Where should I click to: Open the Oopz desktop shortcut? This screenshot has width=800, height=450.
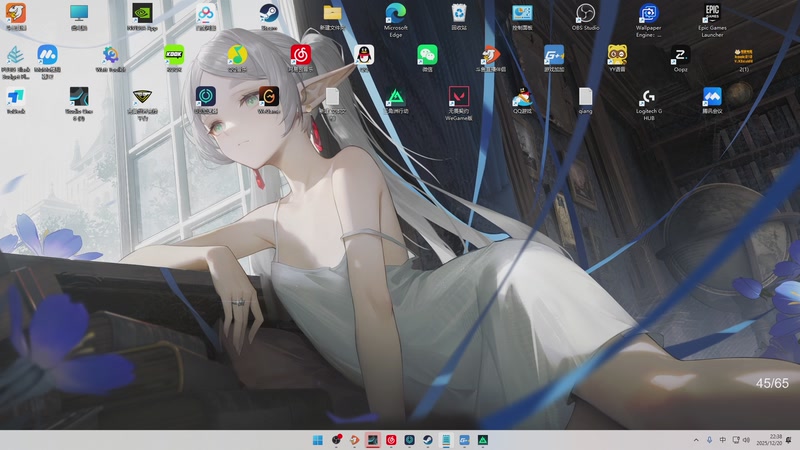[680, 58]
